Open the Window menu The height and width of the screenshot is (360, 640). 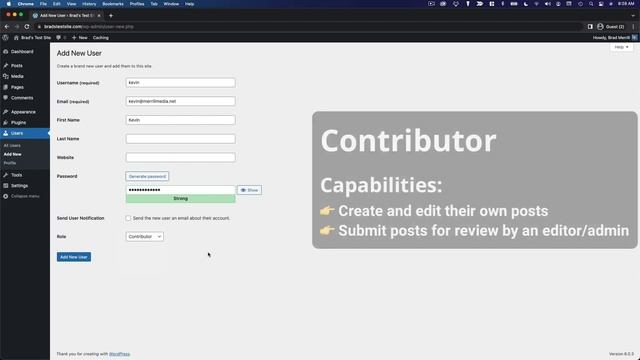pyautogui.click(x=171, y=4)
